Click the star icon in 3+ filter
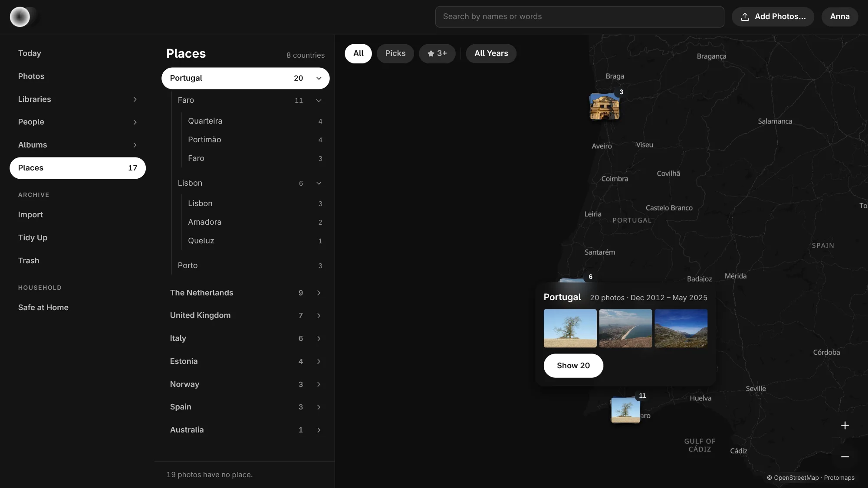This screenshot has height=488, width=868. point(431,54)
